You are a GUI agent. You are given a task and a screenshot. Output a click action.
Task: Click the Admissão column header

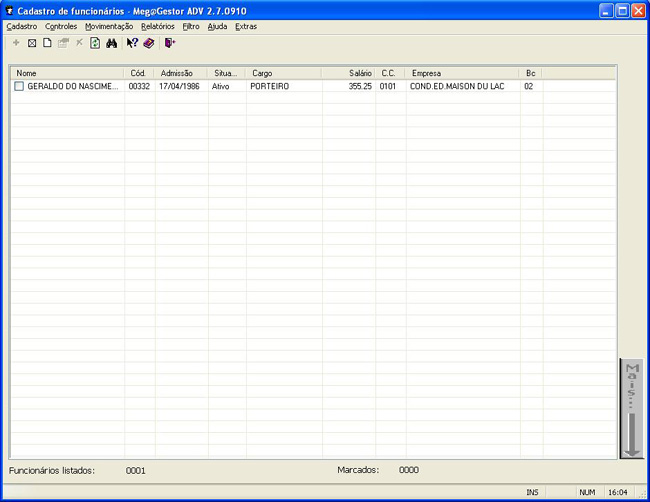pos(180,73)
